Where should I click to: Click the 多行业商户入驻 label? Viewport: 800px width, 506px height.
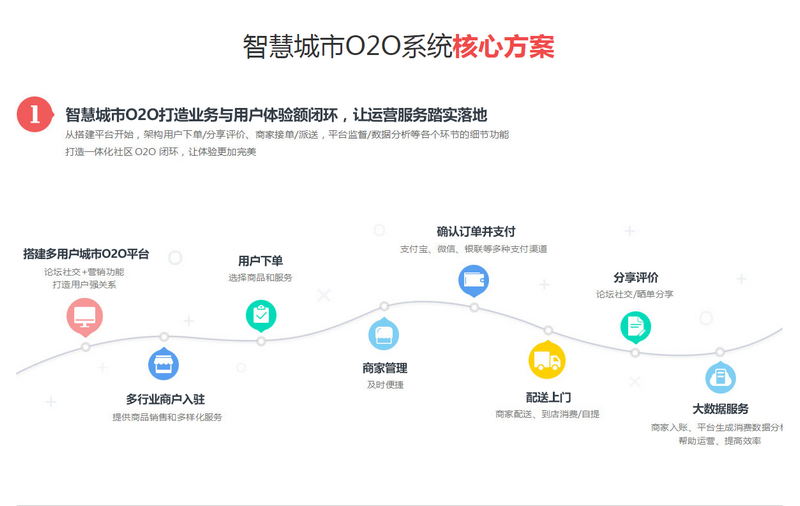[x=165, y=399]
